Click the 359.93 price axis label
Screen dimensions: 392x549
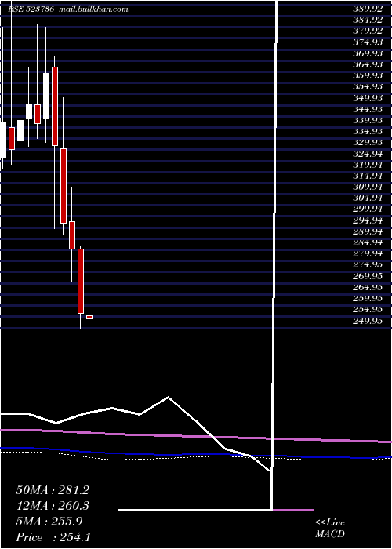[x=368, y=75]
